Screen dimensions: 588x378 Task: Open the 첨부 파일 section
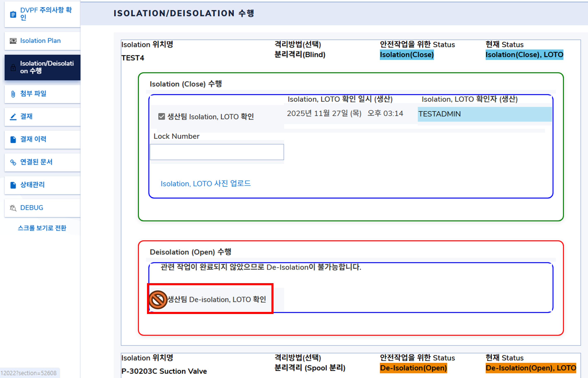pos(33,94)
